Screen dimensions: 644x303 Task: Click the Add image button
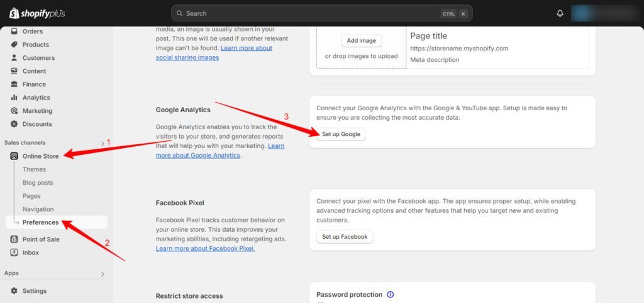pyautogui.click(x=362, y=41)
